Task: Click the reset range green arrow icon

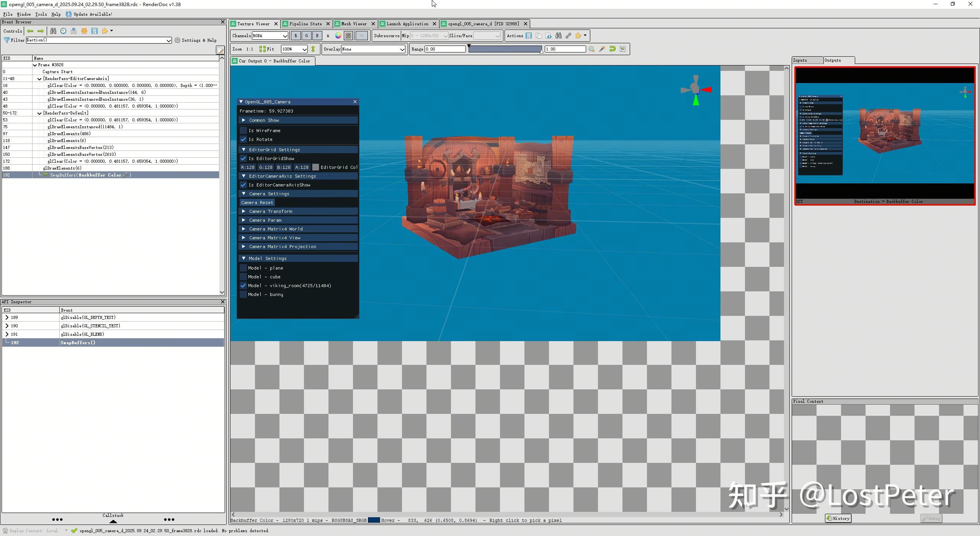Action: (612, 49)
